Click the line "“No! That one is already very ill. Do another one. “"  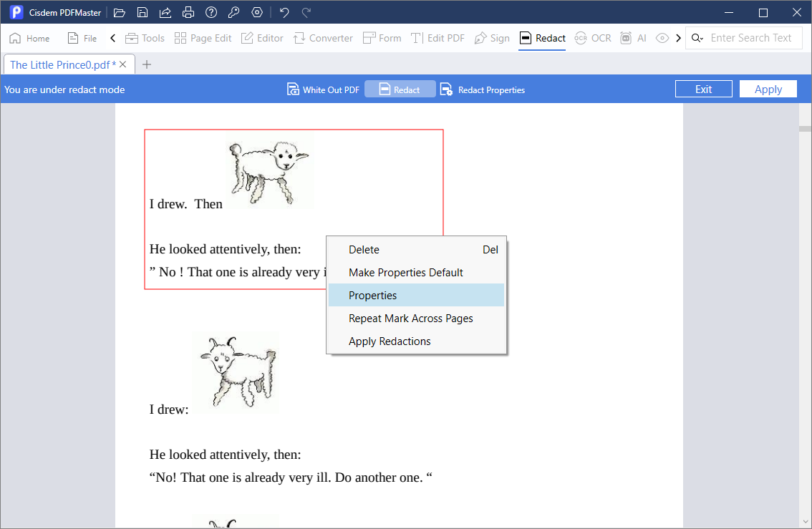pyautogui.click(x=291, y=477)
